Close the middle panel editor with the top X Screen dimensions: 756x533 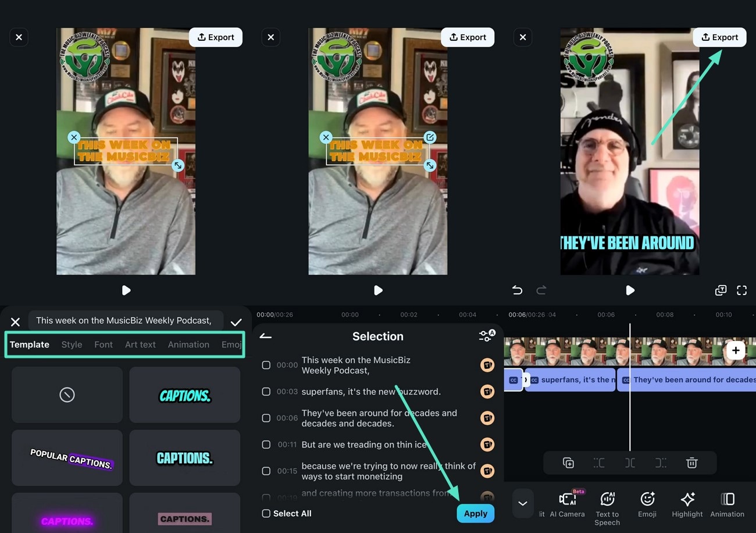tap(270, 37)
